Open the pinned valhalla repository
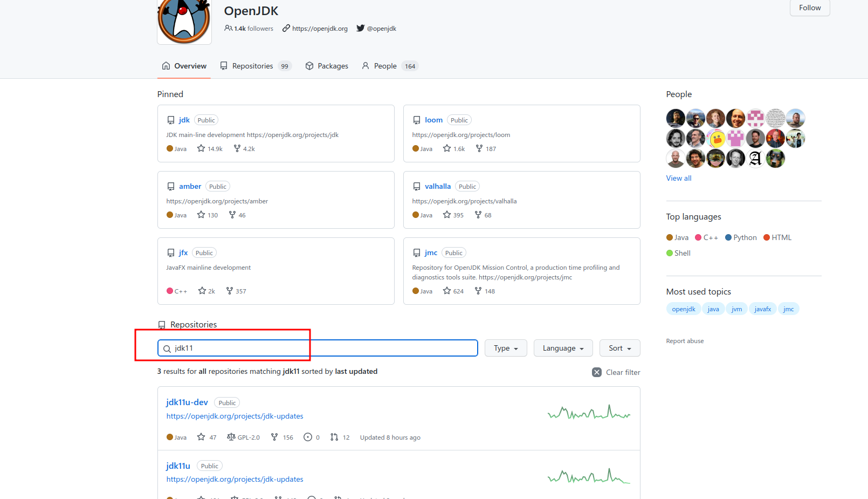Viewport: 868px width, 499px height. (437, 186)
